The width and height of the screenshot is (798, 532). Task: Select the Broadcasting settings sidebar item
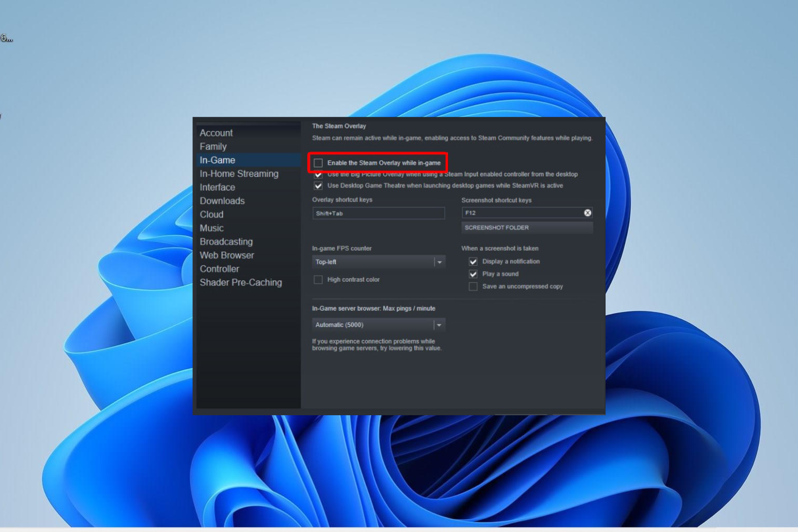pos(227,241)
